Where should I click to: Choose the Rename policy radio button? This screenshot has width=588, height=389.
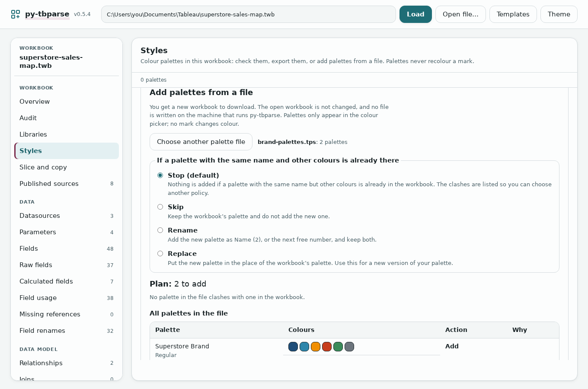pos(160,230)
